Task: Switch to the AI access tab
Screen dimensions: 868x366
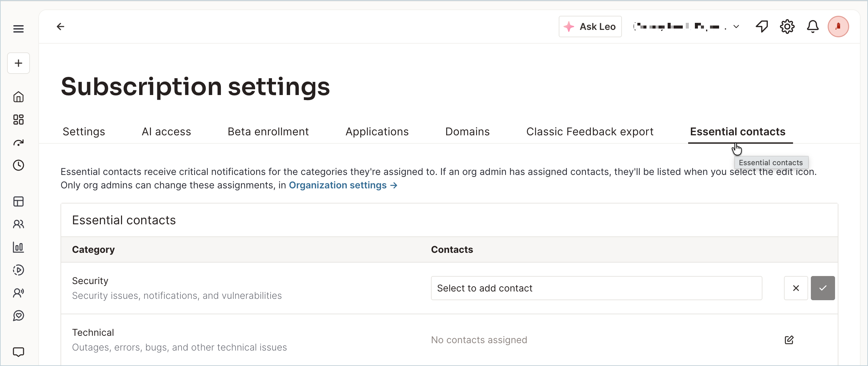Action: tap(166, 131)
